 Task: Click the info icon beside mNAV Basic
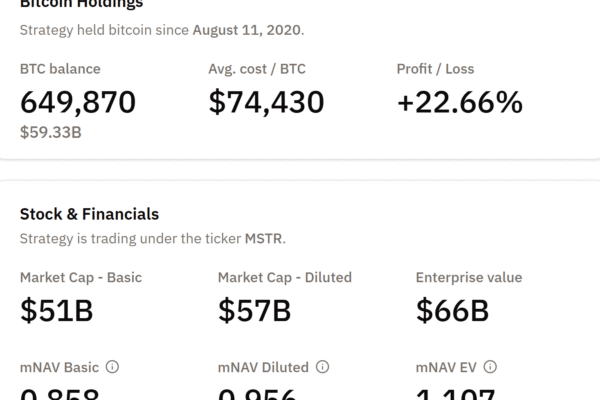click(112, 367)
